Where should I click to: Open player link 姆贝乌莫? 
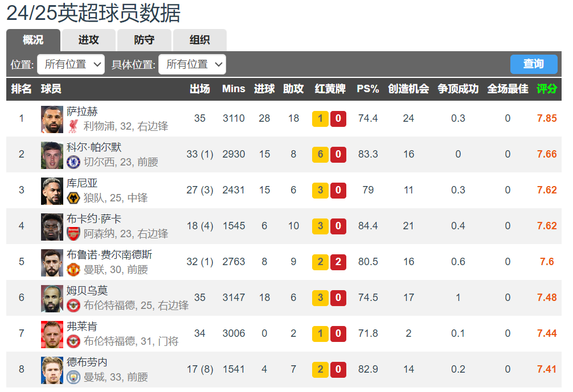point(87,291)
